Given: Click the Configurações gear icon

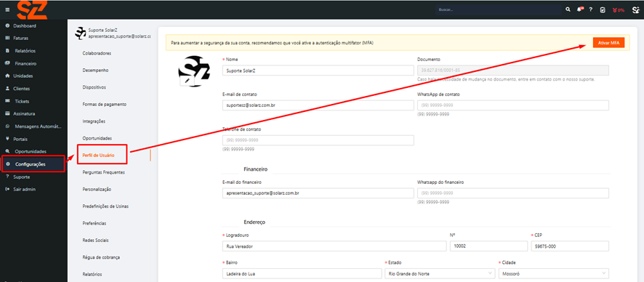Looking at the screenshot, I should [x=7, y=164].
